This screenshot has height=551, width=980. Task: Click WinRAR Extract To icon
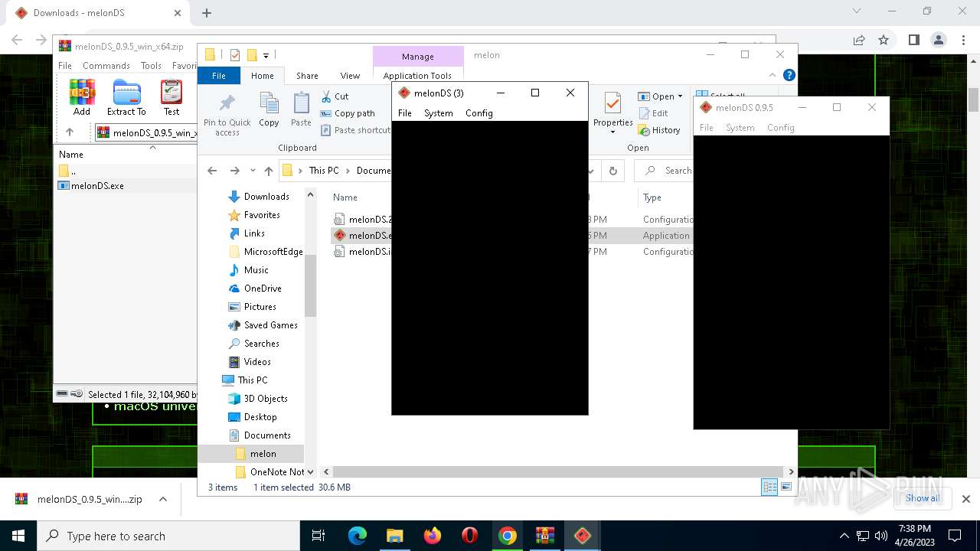tap(126, 98)
